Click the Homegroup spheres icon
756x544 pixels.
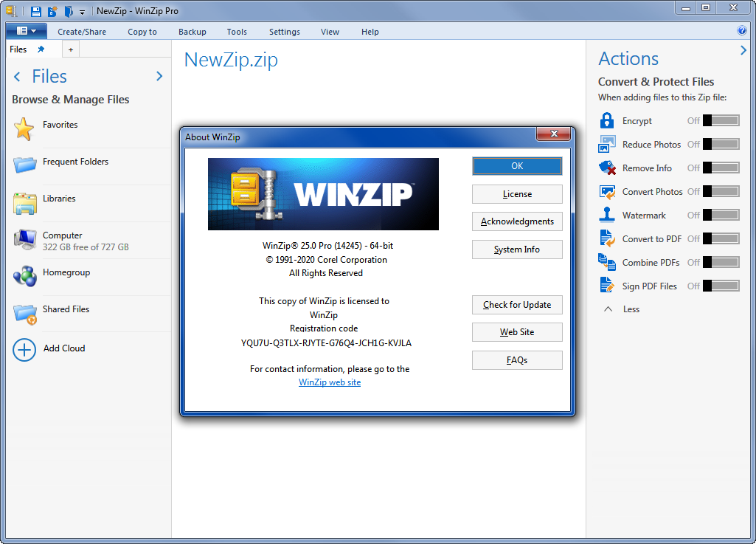25,276
